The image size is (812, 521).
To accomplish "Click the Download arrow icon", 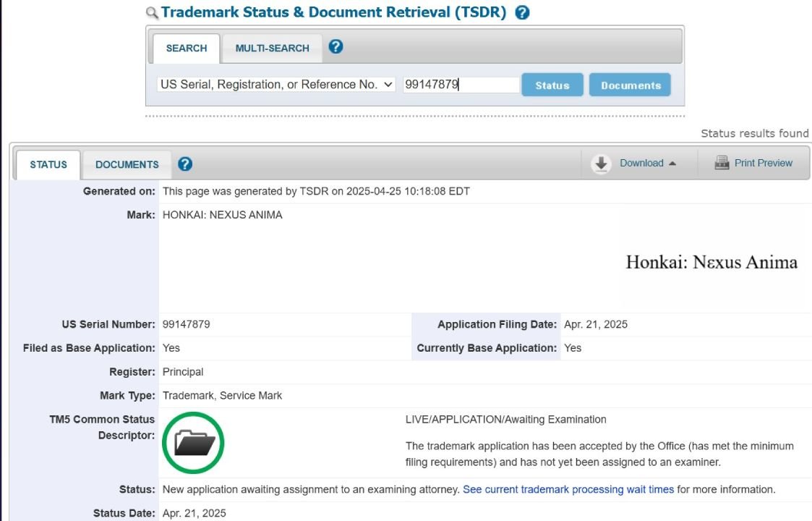I will click(601, 164).
